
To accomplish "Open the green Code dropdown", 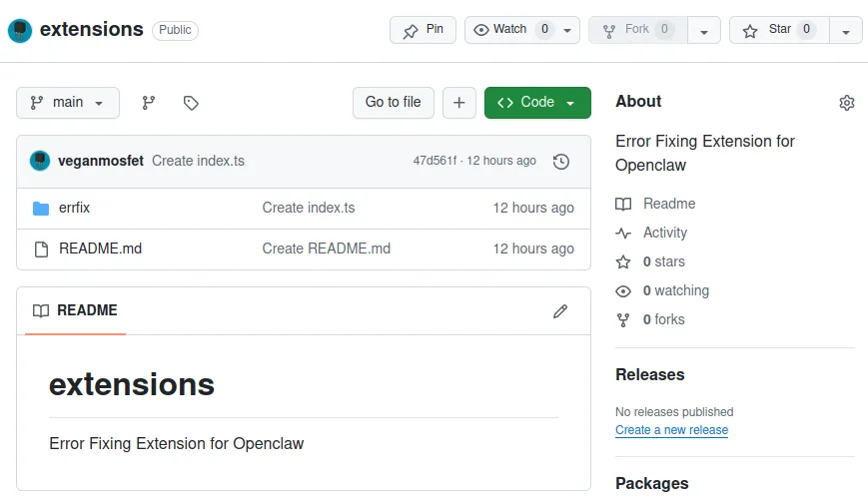I will coord(537,103).
